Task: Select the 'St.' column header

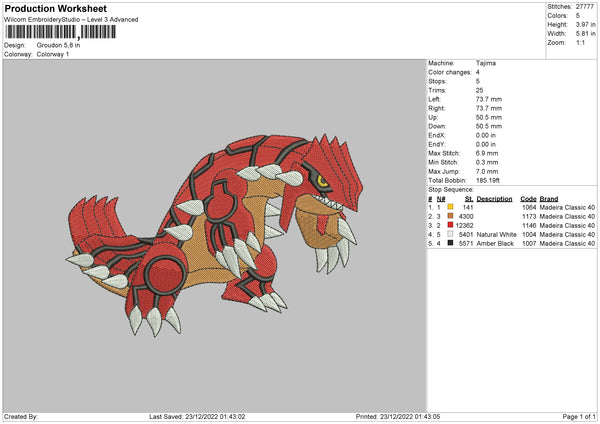Action: tap(469, 199)
